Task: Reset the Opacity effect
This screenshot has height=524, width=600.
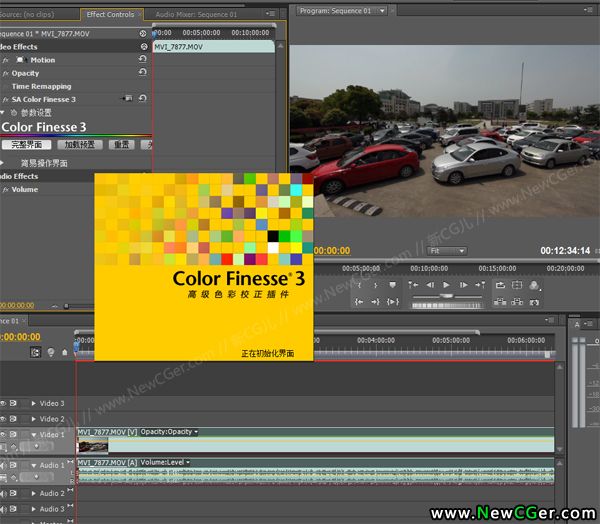Action: pyautogui.click(x=142, y=72)
